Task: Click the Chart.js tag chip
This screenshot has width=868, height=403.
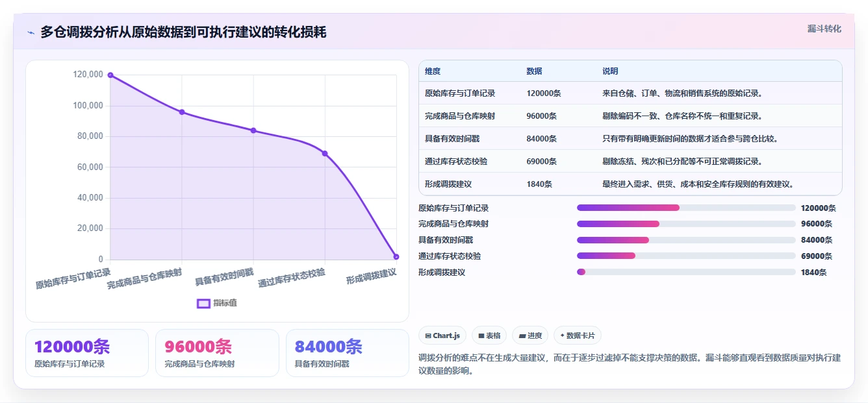Action: [442, 336]
